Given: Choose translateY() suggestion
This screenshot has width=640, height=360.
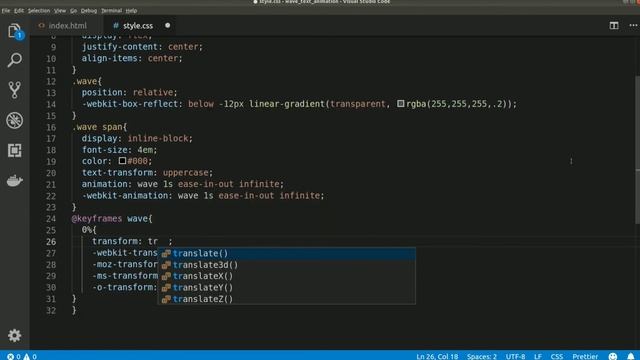Looking at the screenshot, I should [287, 287].
